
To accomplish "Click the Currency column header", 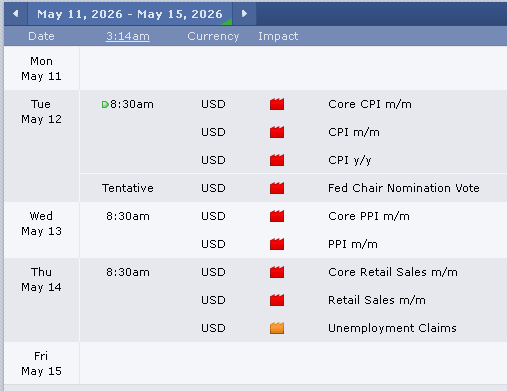I will (213, 36).
